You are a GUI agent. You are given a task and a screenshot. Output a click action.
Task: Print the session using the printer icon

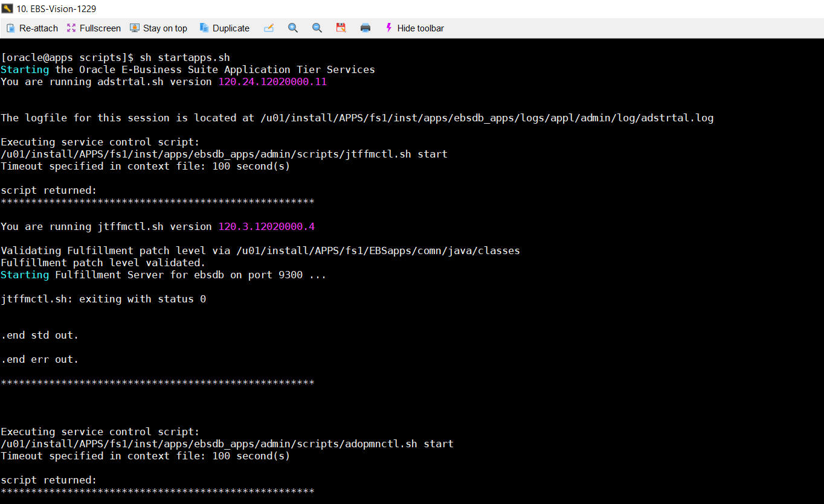click(365, 28)
